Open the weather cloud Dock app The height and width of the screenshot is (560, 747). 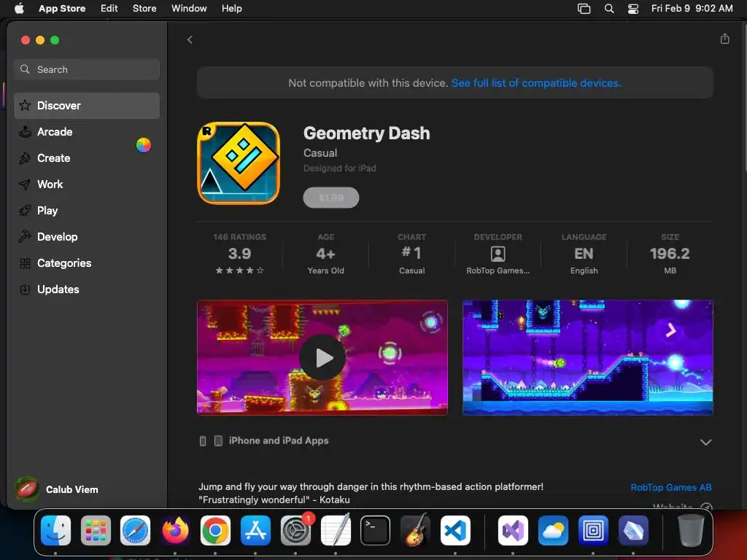(553, 531)
